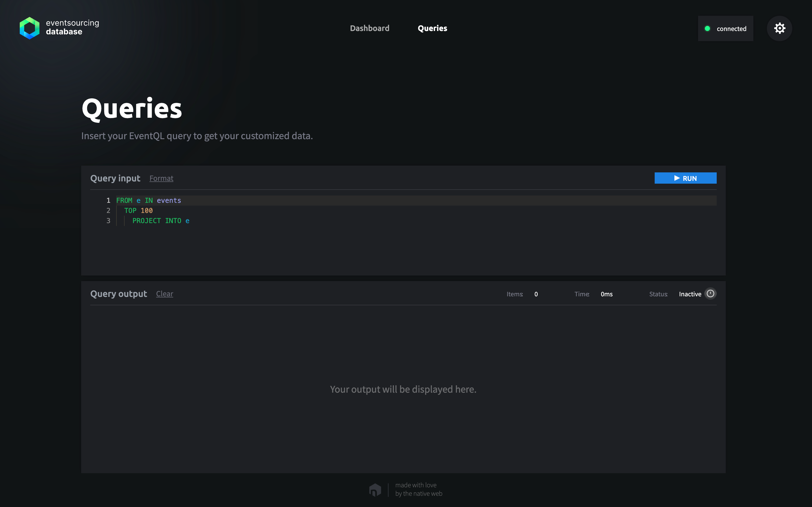Switch to the Dashboard page
The height and width of the screenshot is (507, 812).
click(369, 28)
